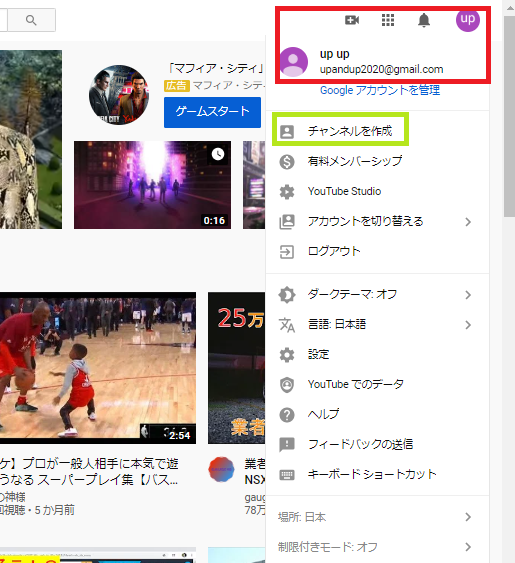The width and height of the screenshot is (515, 563).
Task: Open ヘルプ question mark item
Action: click(377, 414)
